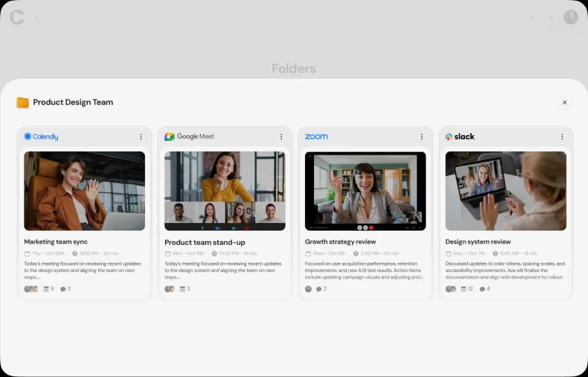Click the Slack logo icon
The width and height of the screenshot is (588, 377).
point(449,137)
